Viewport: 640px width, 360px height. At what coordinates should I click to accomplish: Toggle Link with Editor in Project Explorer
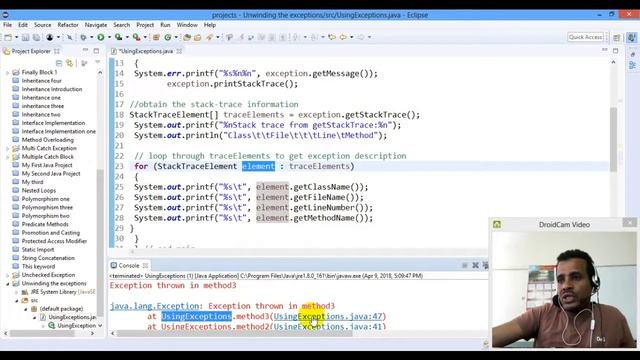[70, 63]
